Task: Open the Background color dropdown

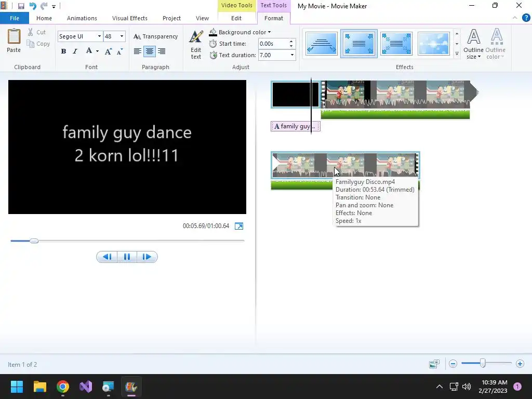Action: click(240, 32)
